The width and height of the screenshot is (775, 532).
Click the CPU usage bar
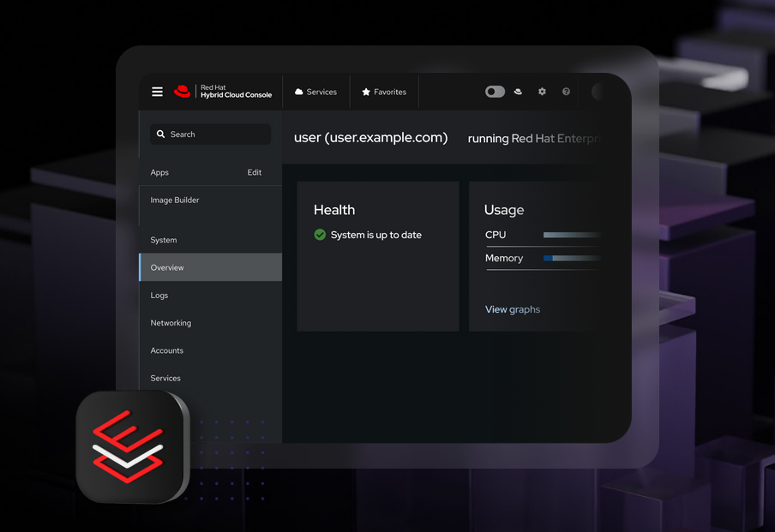point(572,235)
